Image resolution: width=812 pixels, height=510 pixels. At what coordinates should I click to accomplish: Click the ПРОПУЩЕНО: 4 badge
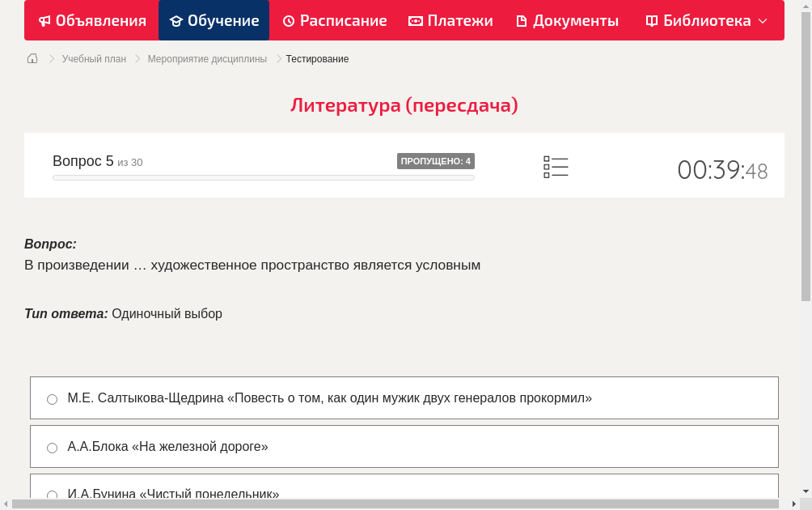(437, 160)
